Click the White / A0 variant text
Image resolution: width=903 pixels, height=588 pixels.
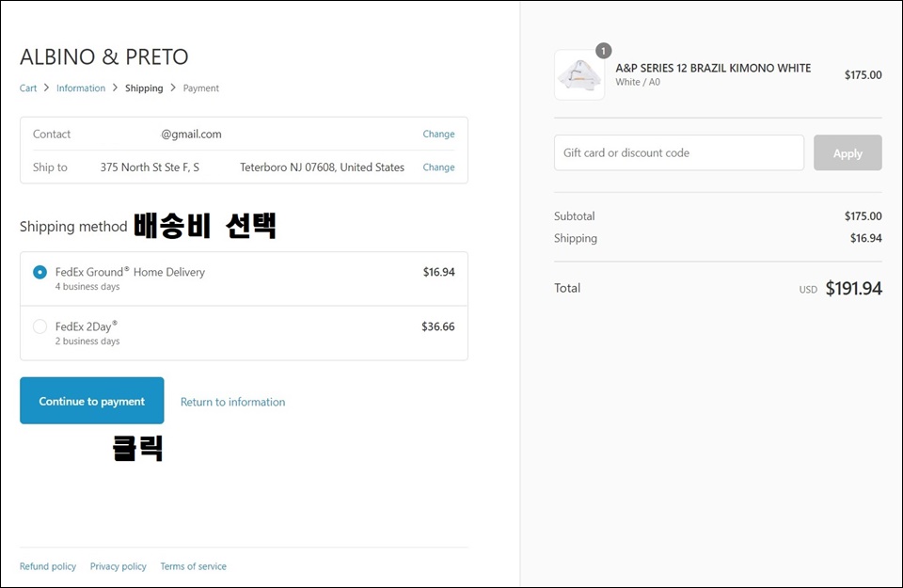tap(638, 82)
